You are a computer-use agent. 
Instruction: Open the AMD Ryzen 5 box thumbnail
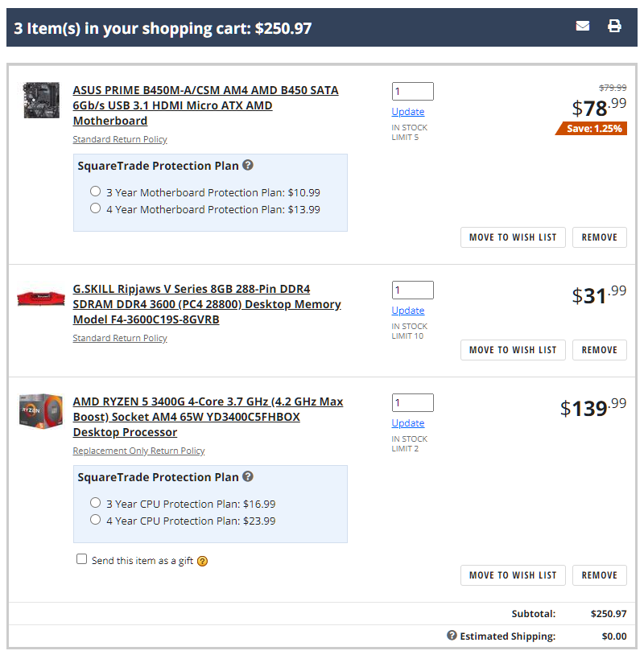pos(41,410)
